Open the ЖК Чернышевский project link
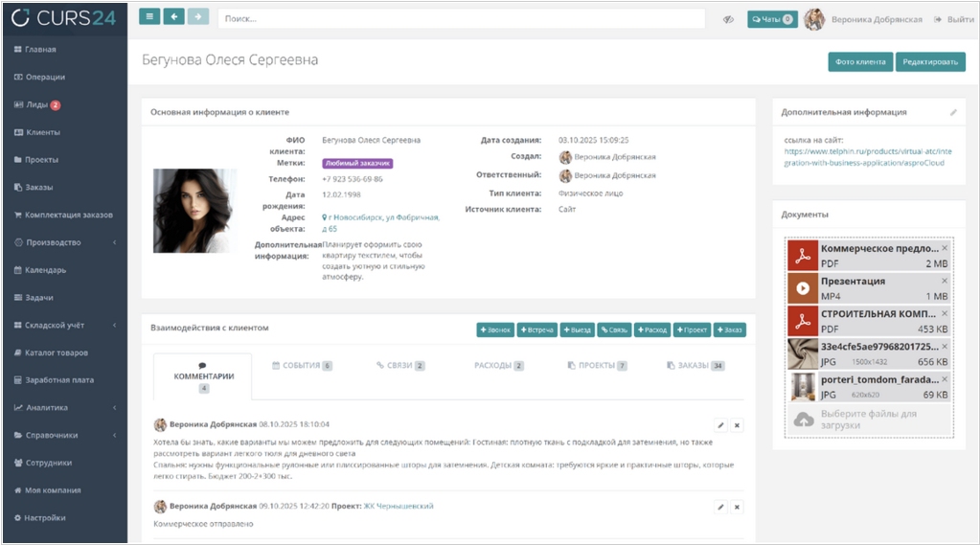The height and width of the screenshot is (545, 980). coord(398,506)
